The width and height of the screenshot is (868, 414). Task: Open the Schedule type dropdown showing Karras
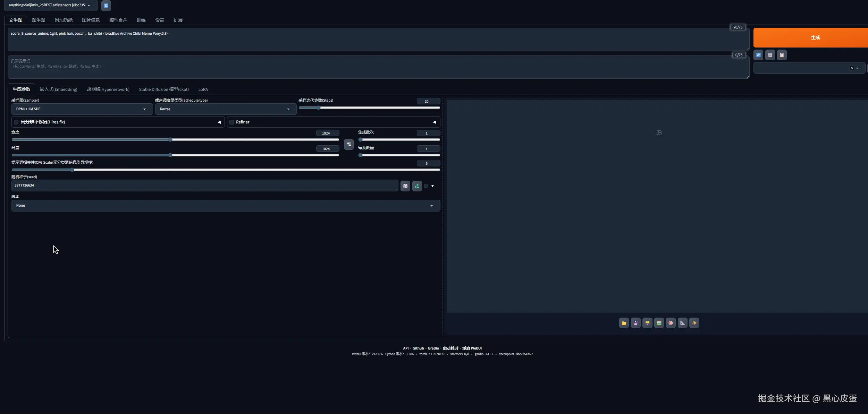[225, 109]
